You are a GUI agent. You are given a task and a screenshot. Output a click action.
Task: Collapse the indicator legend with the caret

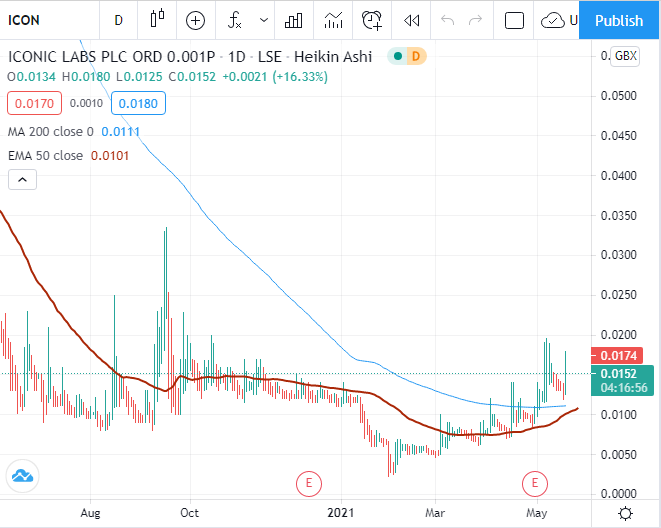pos(22,180)
